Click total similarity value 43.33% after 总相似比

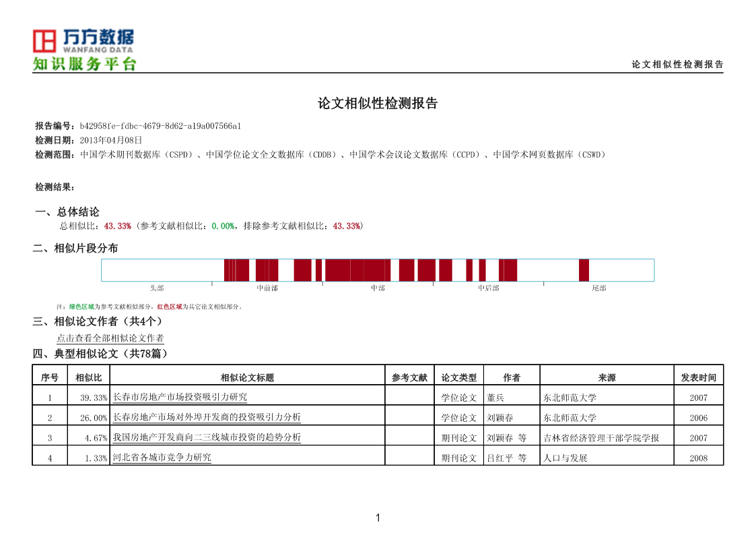click(118, 226)
